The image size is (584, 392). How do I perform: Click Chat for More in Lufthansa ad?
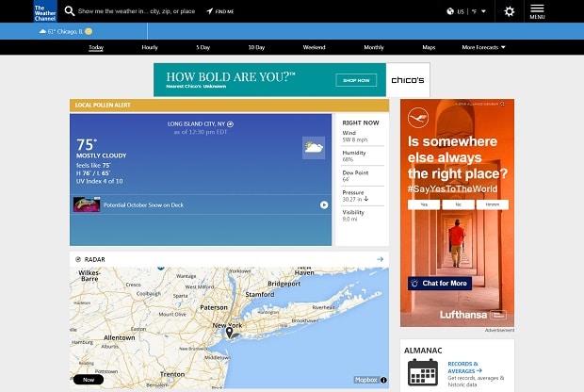440,284
